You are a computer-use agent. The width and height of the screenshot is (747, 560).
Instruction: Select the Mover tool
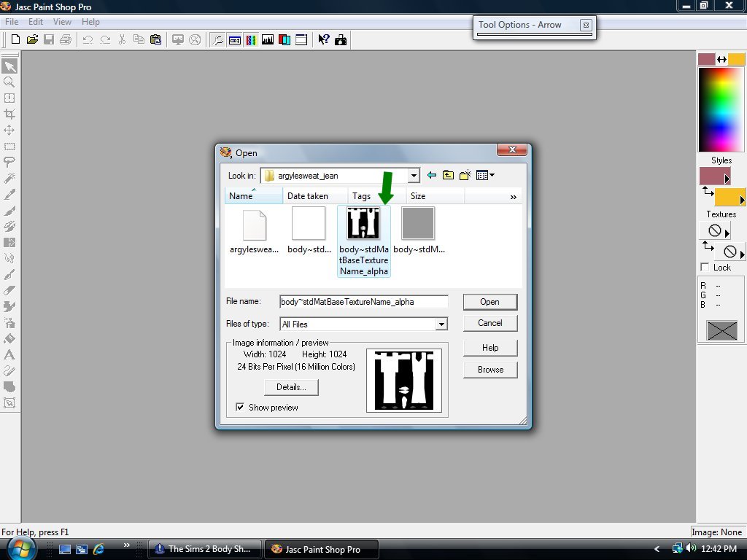click(9, 130)
